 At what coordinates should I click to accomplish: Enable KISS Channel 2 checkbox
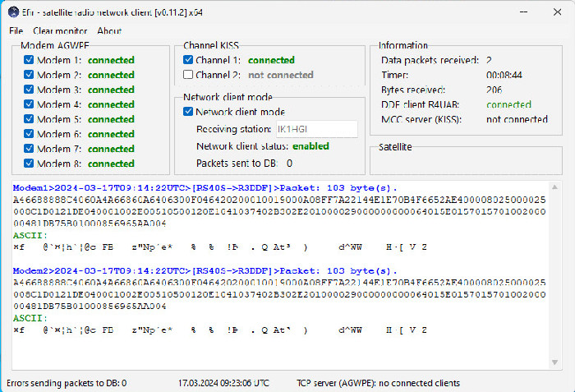pos(188,75)
